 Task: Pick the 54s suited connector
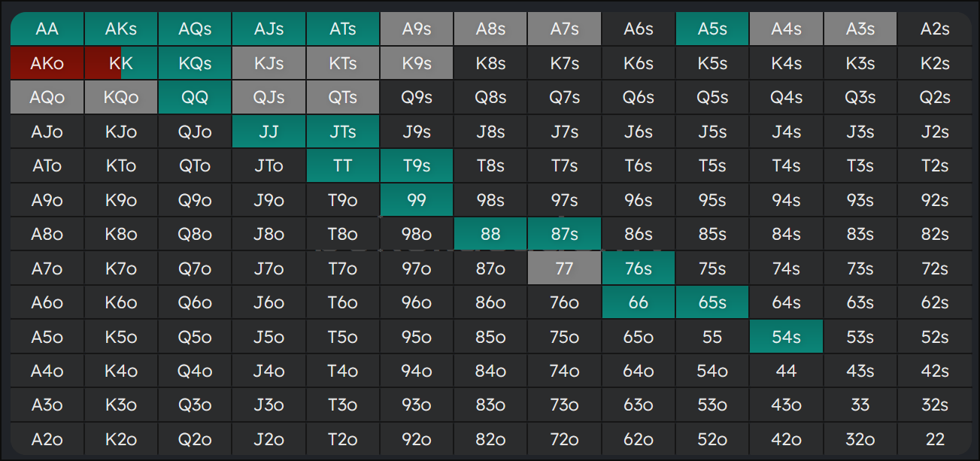tap(786, 337)
